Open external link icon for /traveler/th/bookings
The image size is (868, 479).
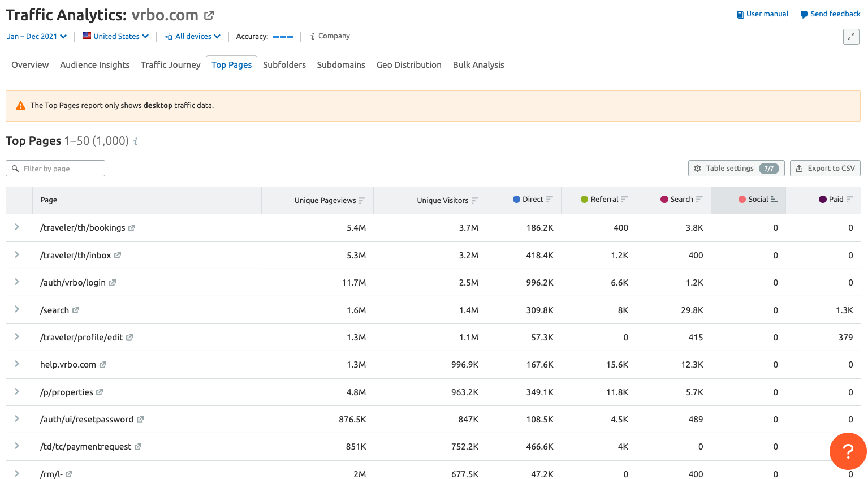tap(132, 228)
